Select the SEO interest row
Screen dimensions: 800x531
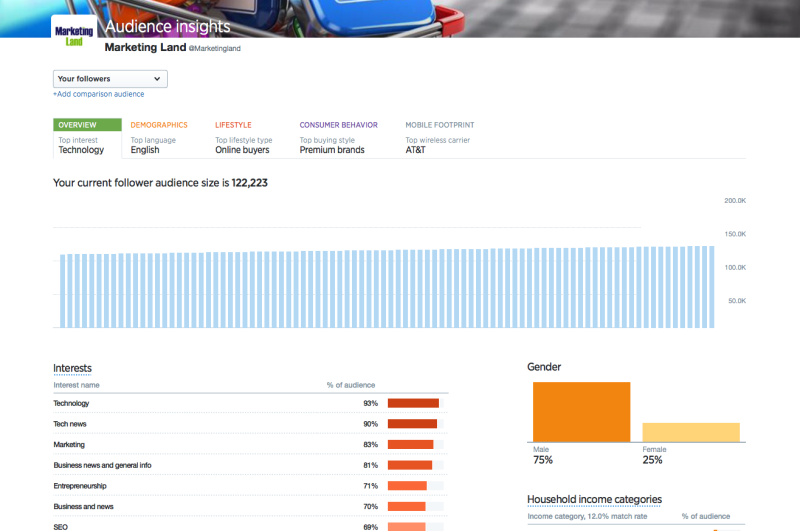(x=251, y=526)
